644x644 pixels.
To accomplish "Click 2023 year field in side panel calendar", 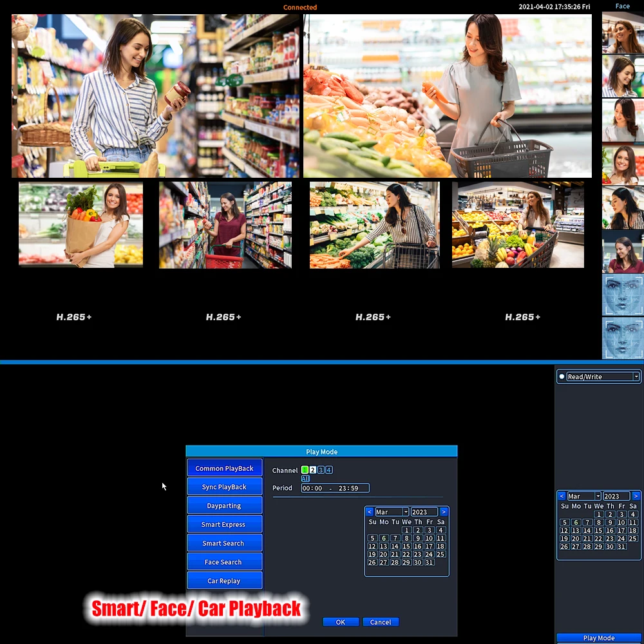I will click(x=616, y=496).
